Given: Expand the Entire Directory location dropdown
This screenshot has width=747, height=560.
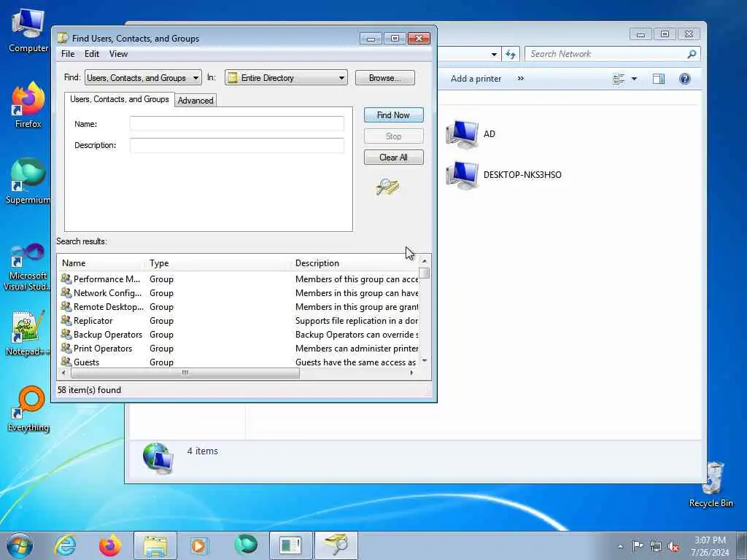Looking at the screenshot, I should pyautogui.click(x=341, y=77).
